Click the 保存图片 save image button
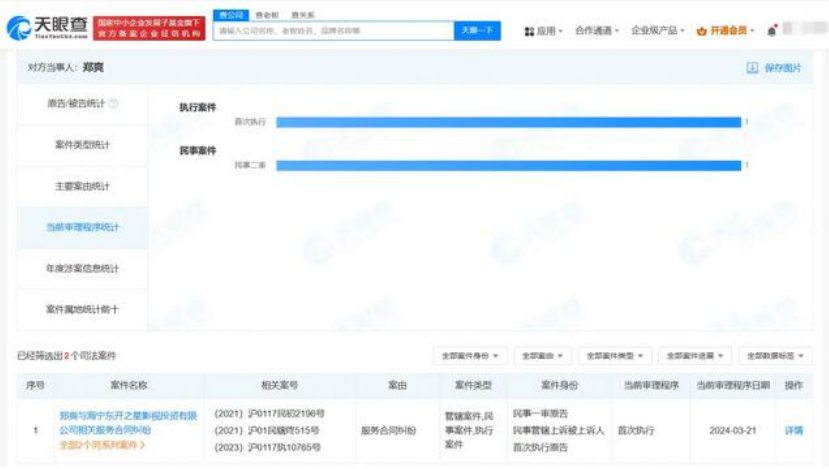 774,68
